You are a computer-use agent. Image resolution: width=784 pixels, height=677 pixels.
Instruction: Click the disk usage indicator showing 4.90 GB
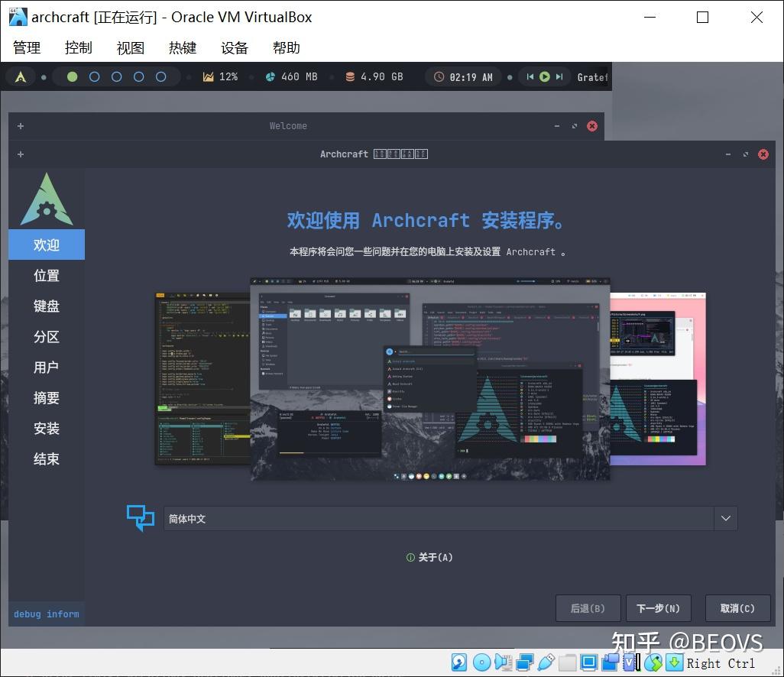(x=373, y=76)
